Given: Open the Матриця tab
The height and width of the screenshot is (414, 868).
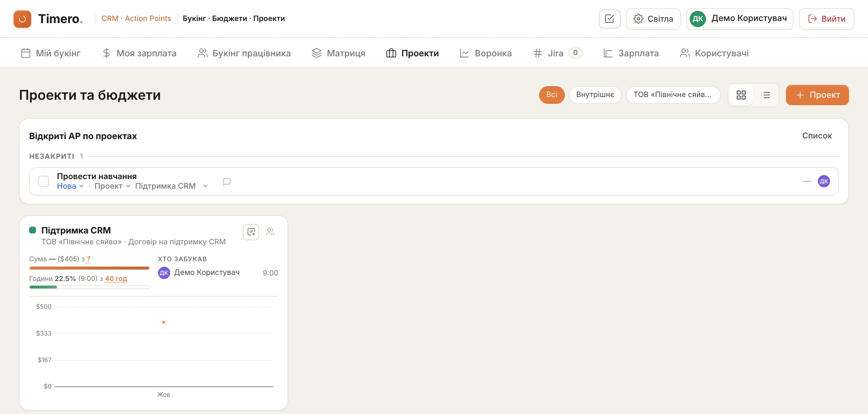Looking at the screenshot, I should pyautogui.click(x=338, y=53).
